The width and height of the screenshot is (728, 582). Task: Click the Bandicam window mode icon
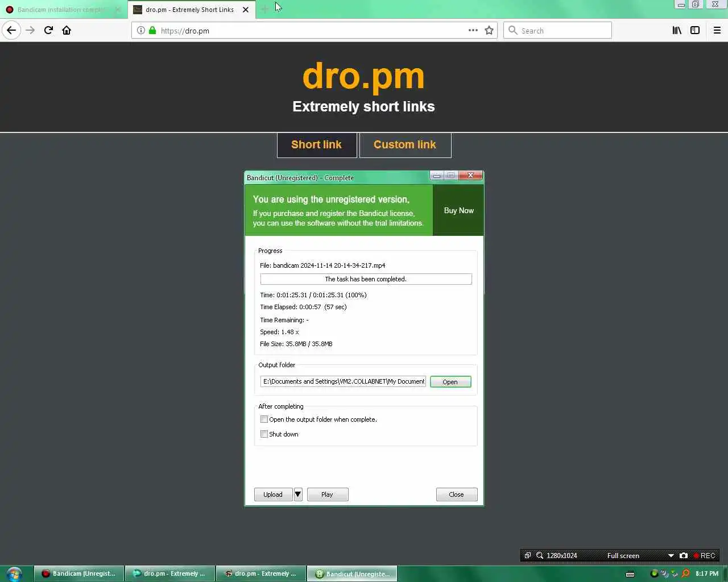pyautogui.click(x=528, y=555)
